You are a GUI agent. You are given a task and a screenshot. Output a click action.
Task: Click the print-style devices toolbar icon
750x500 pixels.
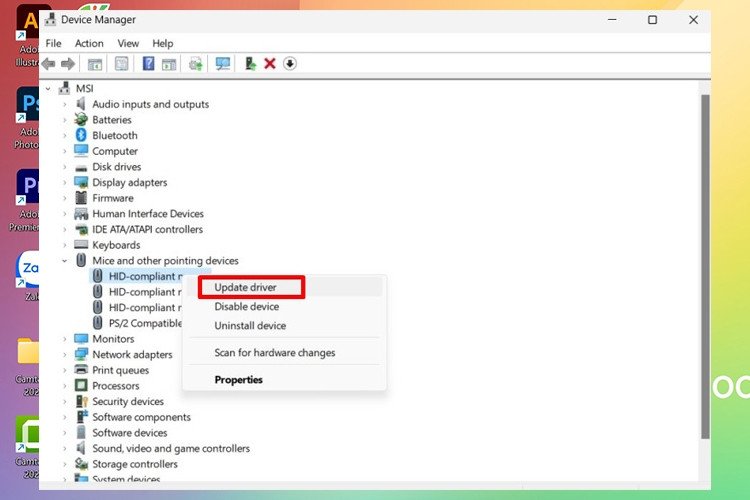tap(196, 64)
